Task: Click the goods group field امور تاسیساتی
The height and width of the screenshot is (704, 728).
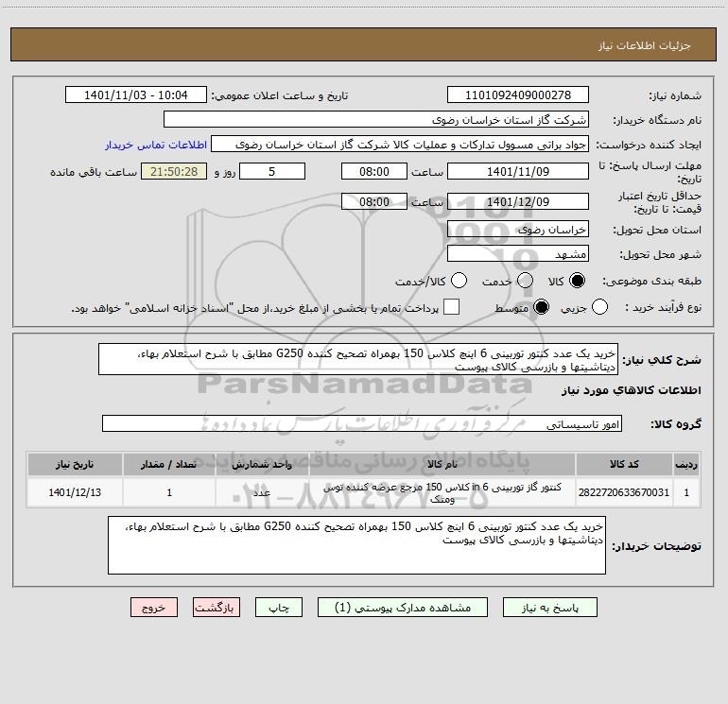Action: 362,423
